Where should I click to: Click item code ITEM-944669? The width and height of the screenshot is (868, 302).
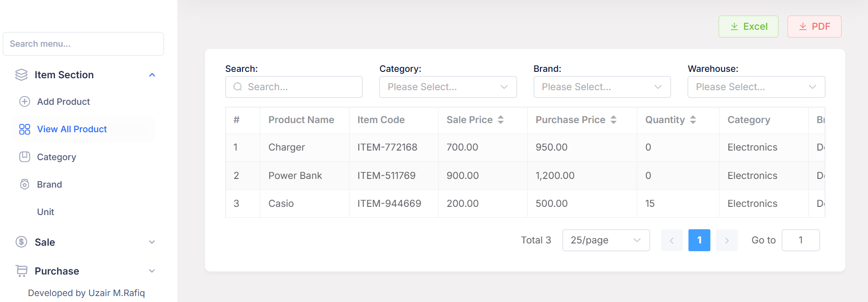coord(389,204)
